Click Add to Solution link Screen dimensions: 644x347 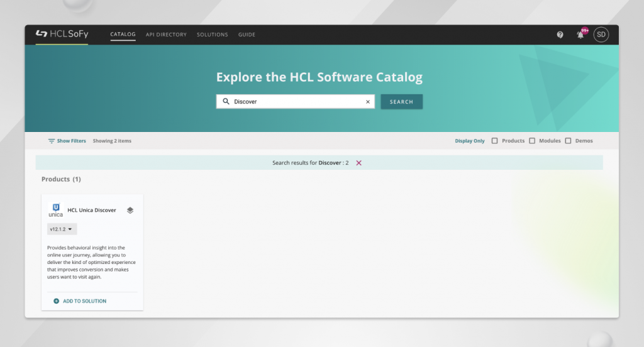click(85, 301)
